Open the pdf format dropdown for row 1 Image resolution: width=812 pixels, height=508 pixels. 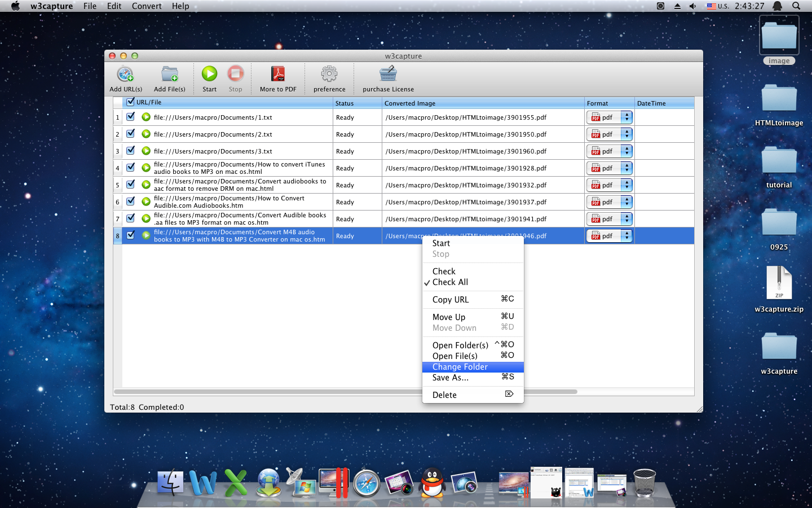pos(610,117)
